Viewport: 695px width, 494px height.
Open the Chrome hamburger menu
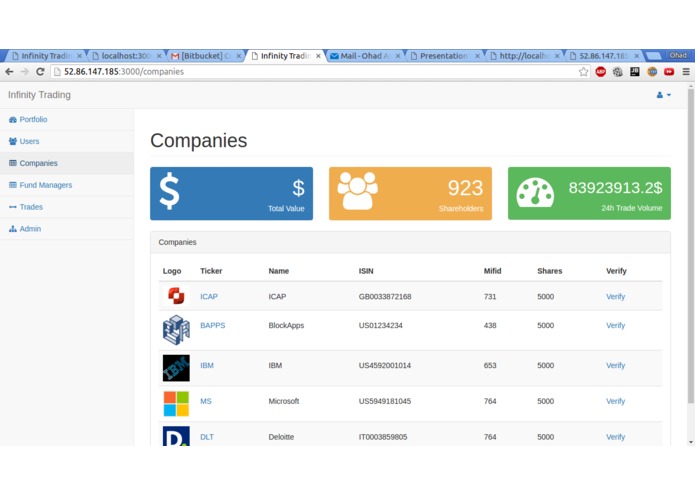tap(686, 71)
